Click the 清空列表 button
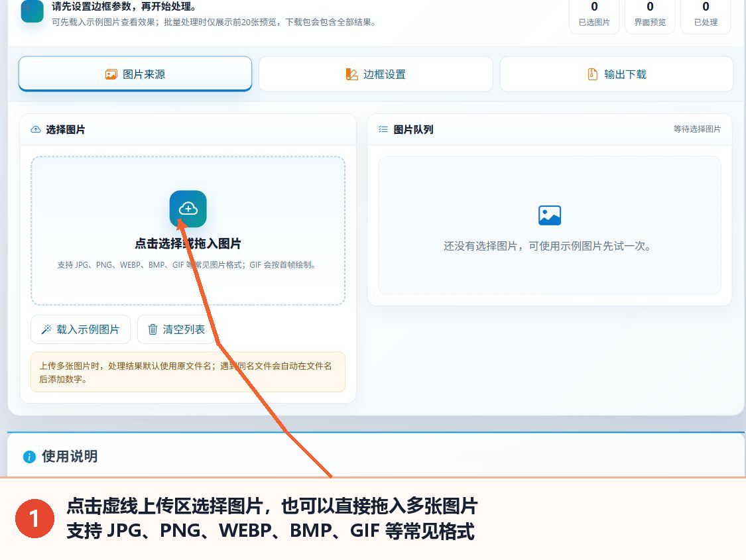746x560 pixels. click(176, 329)
